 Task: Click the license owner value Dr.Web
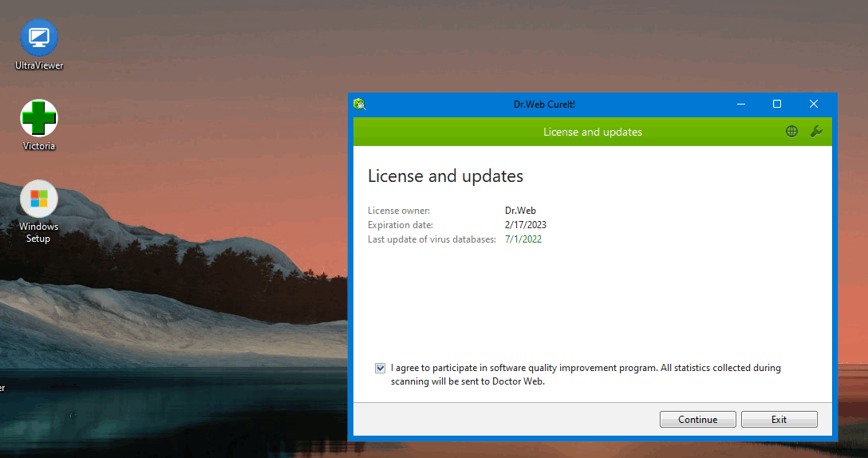520,211
